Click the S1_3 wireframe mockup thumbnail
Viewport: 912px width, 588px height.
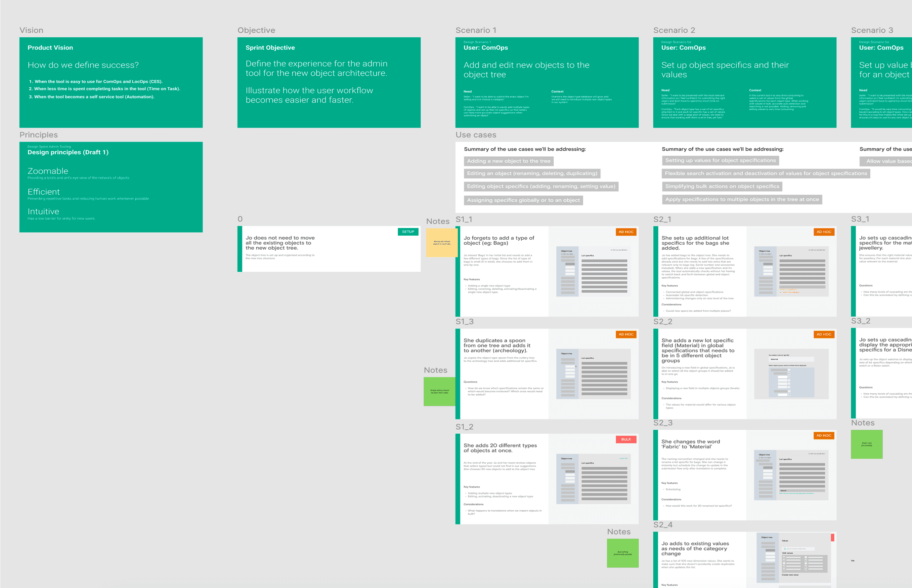pos(593,374)
